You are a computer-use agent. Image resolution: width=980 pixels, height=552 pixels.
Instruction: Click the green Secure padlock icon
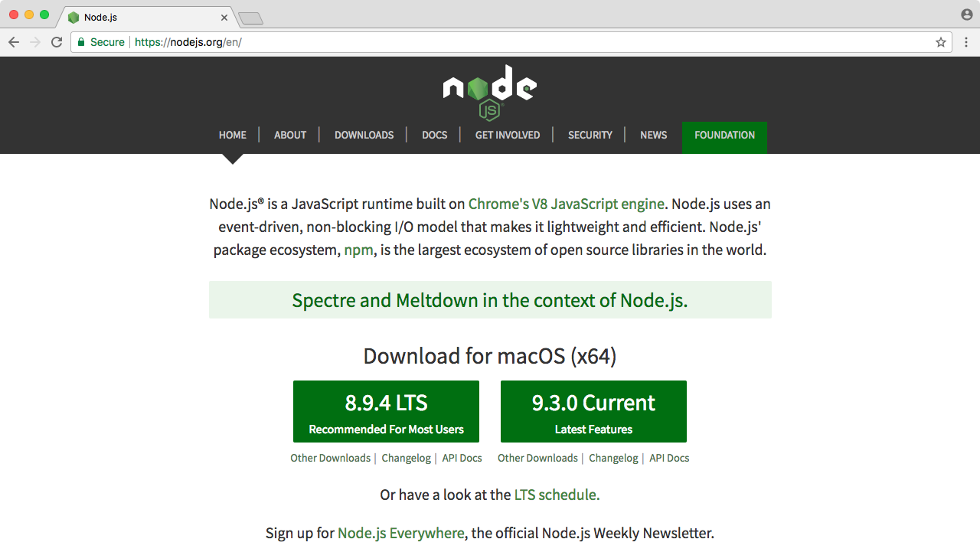pyautogui.click(x=80, y=42)
